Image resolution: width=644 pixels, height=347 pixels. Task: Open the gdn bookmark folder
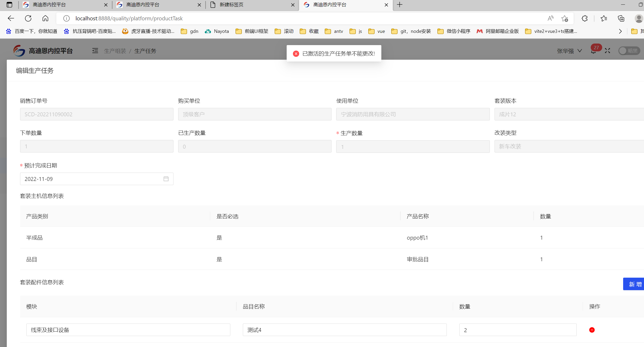(x=190, y=31)
